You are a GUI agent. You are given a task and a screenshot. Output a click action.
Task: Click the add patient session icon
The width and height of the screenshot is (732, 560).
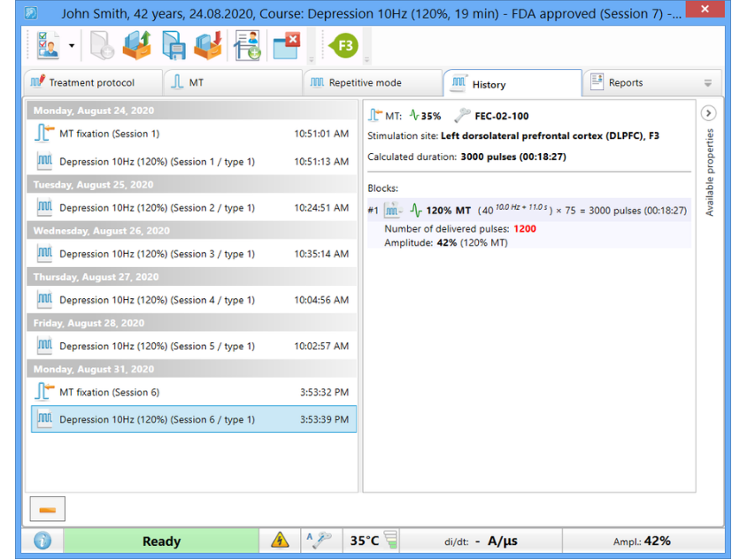pos(247,45)
